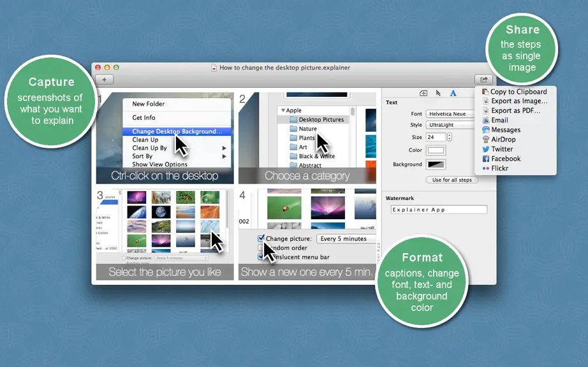The image size is (588, 367).
Task: Open the layout inspector icon
Action: pyautogui.click(x=423, y=93)
